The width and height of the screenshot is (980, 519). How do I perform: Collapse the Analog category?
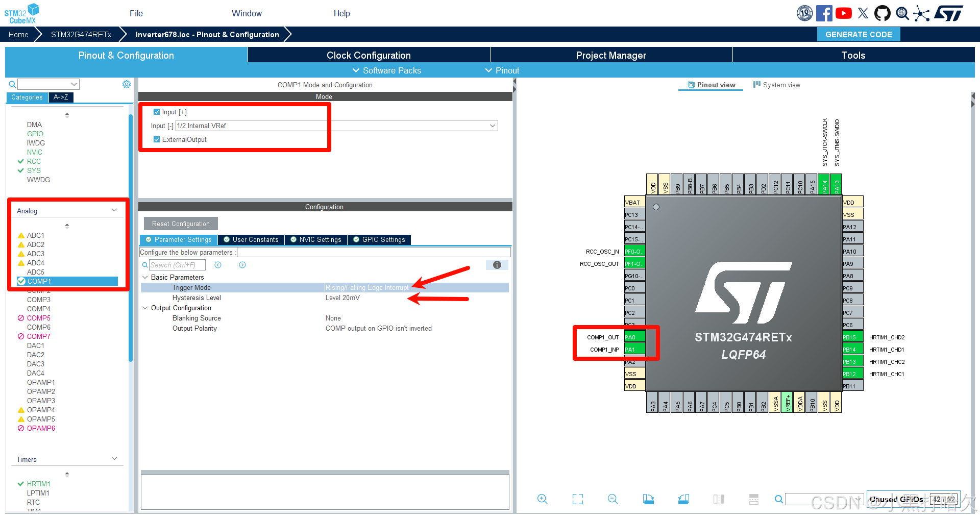(x=114, y=210)
